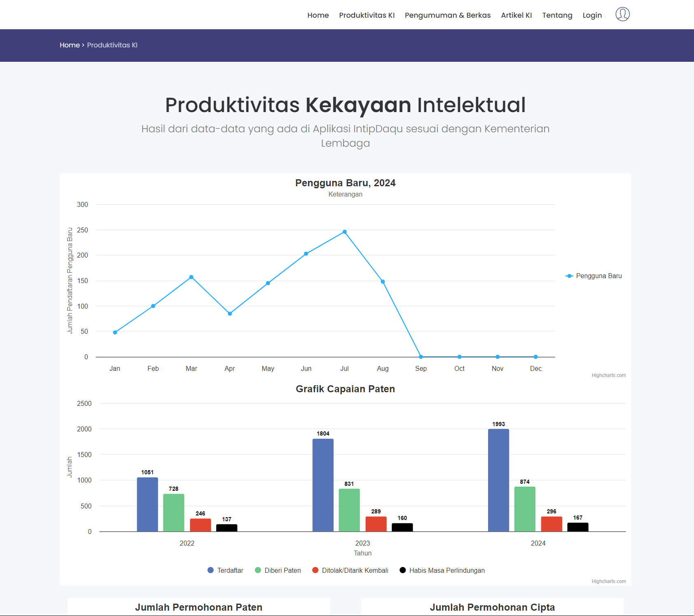694x616 pixels.
Task: Click the Jumlah Permohonan Paten heading
Action: coord(199,607)
